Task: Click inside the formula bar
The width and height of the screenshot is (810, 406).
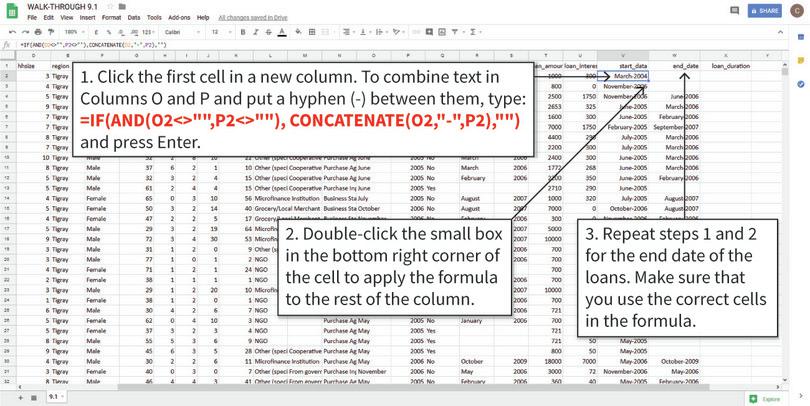Action: click(x=403, y=45)
